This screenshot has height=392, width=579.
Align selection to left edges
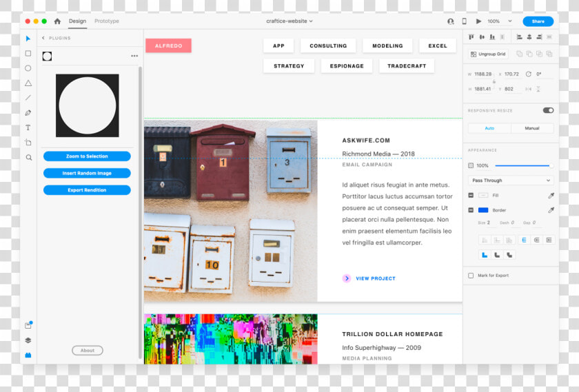point(519,37)
